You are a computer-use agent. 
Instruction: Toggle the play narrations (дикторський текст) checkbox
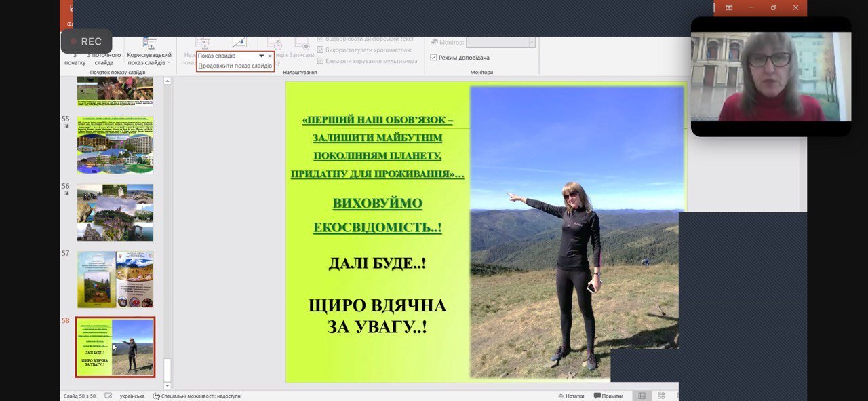[320, 39]
